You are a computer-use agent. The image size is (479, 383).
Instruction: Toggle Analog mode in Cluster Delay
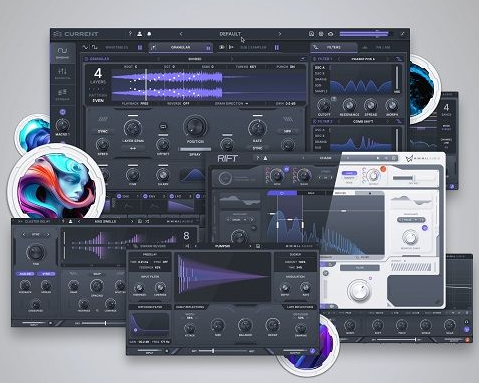[25, 274]
